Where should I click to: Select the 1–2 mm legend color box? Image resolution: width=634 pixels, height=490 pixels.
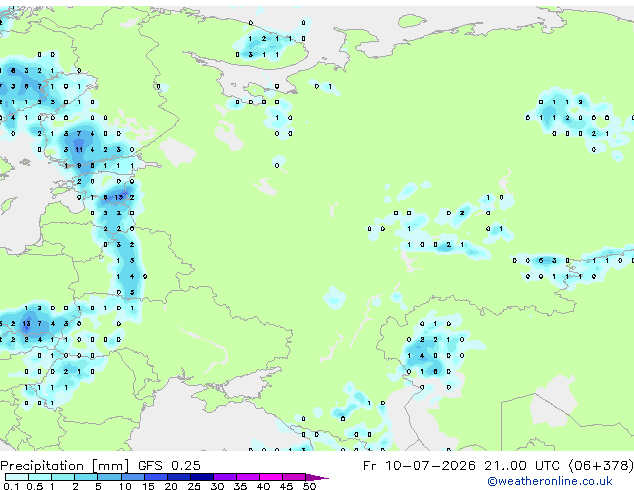63,477
